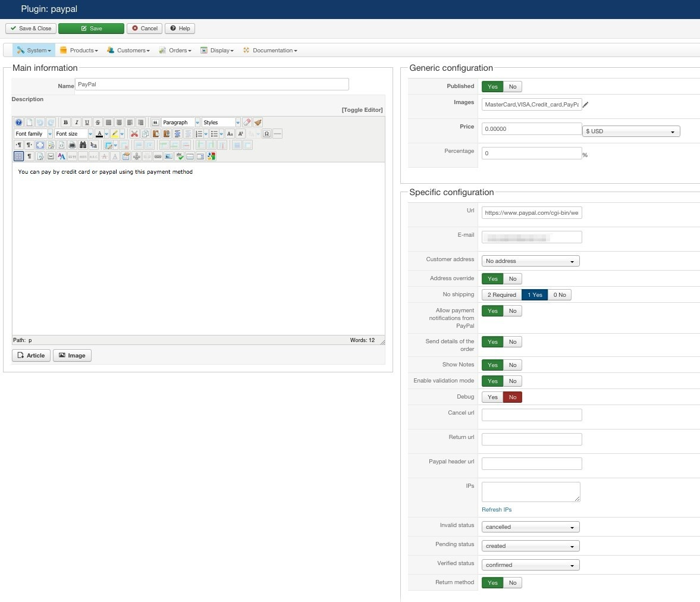Select '0 No' for No shipping
The width and height of the screenshot is (700, 602).
tap(560, 294)
